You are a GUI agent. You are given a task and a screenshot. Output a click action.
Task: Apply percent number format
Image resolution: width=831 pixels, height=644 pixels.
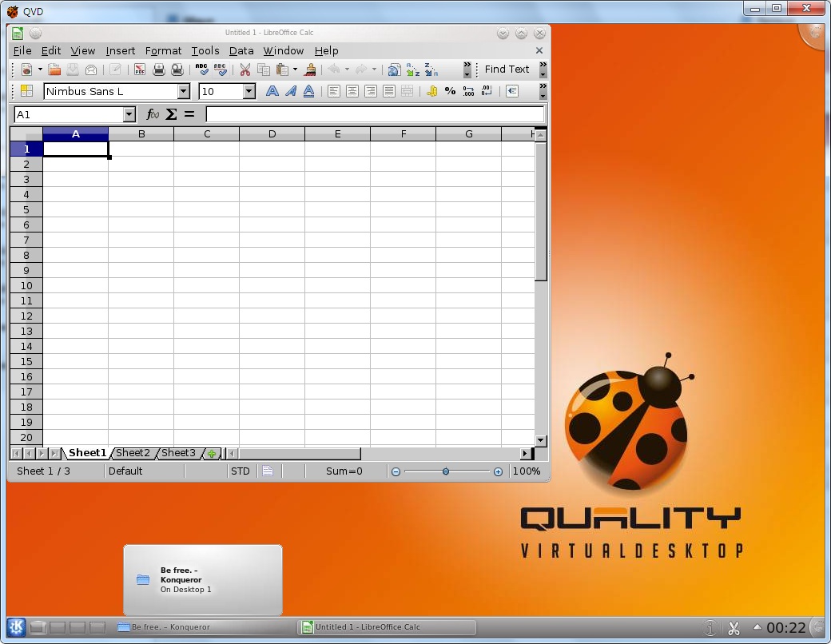pyautogui.click(x=450, y=91)
